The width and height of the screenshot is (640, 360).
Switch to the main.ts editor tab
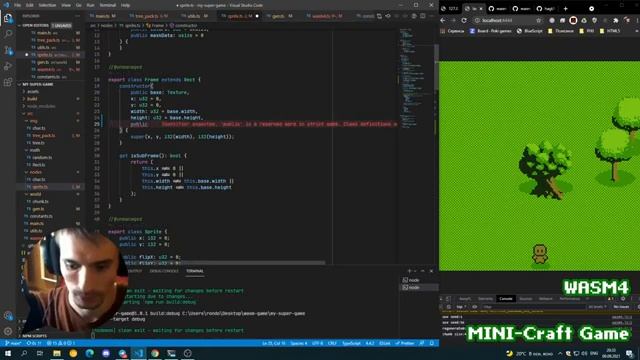[x=104, y=16]
